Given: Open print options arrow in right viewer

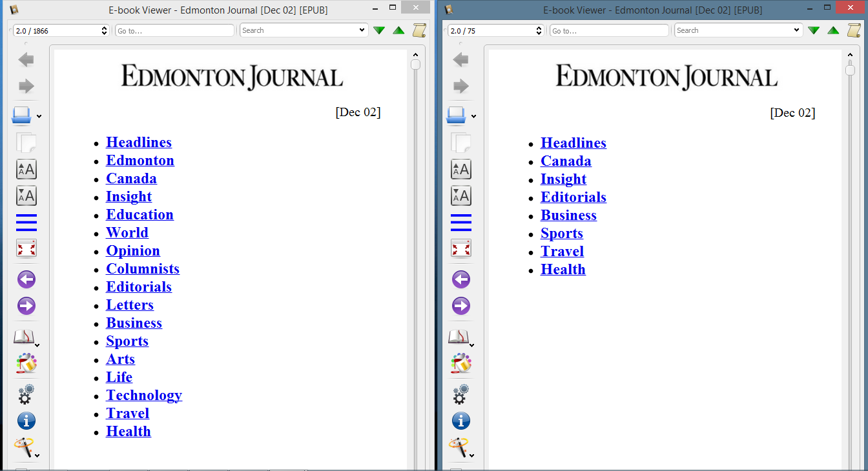Looking at the screenshot, I should point(474,117).
